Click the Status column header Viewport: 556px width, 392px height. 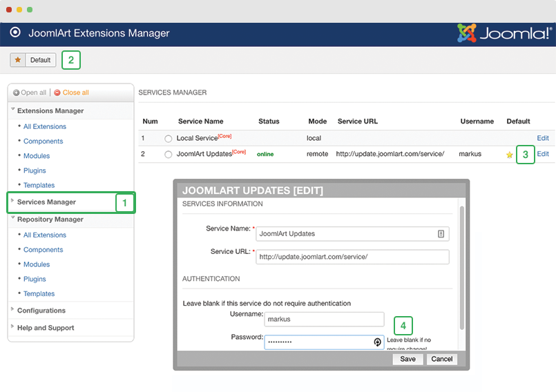pyautogui.click(x=269, y=121)
